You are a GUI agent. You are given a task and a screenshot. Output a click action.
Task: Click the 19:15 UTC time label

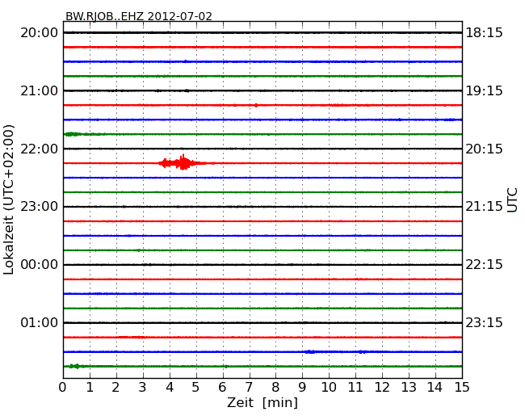pos(484,90)
